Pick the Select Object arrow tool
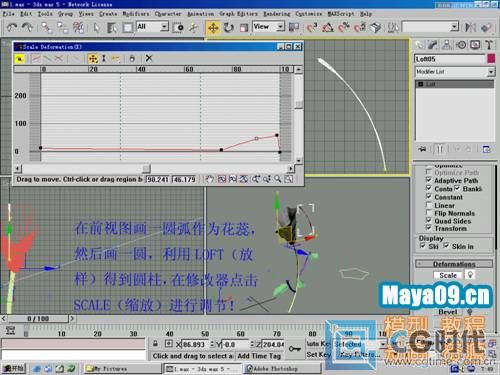Image resolution: width=500 pixels, height=375 pixels. [x=97, y=27]
